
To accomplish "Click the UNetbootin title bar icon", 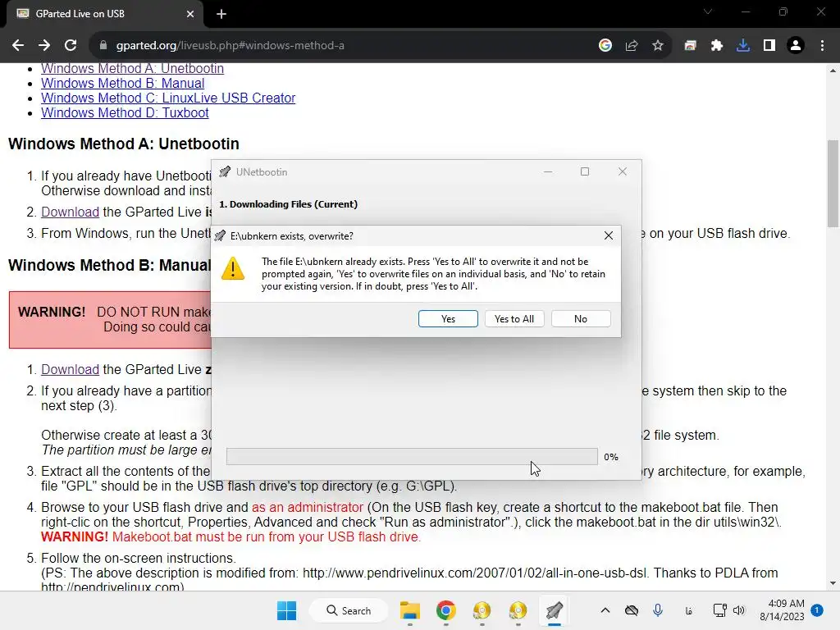I will (x=225, y=172).
